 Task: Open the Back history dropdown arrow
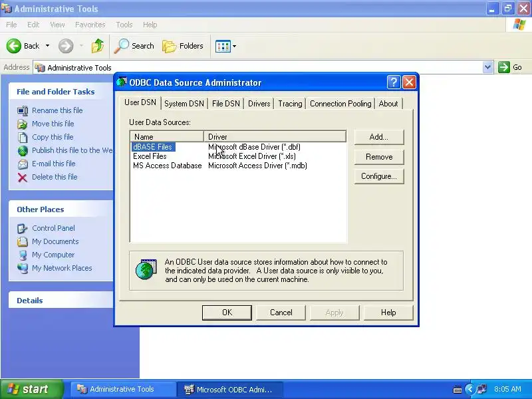pos(47,46)
